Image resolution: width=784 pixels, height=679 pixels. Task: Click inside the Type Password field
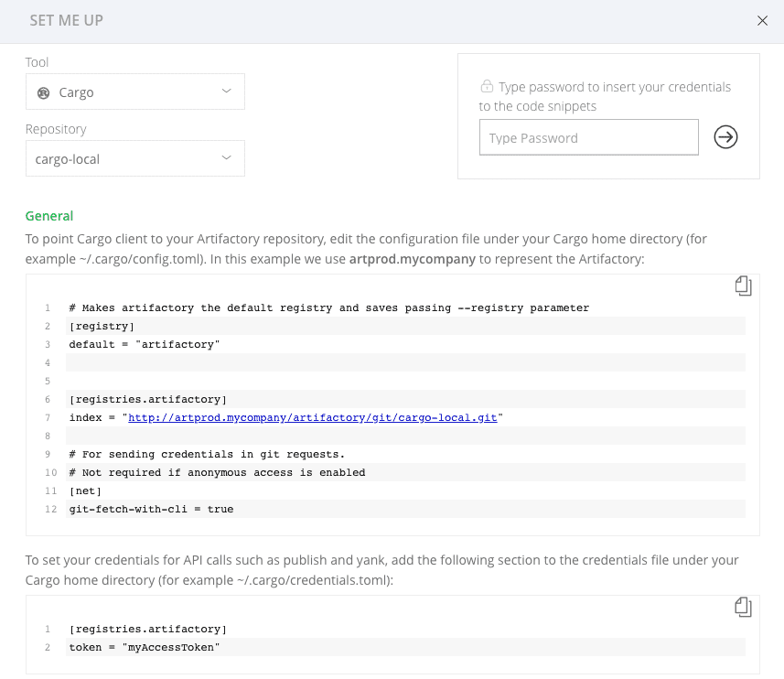coord(588,136)
